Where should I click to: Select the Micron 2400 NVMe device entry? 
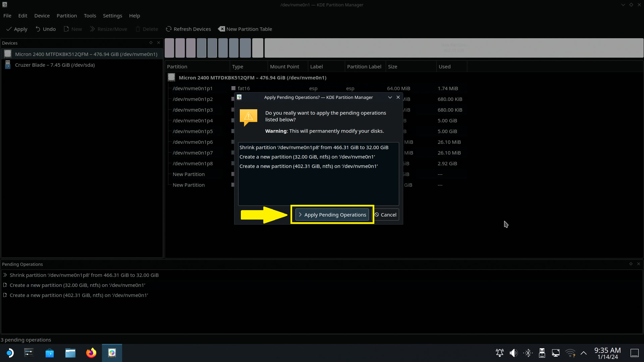86,54
